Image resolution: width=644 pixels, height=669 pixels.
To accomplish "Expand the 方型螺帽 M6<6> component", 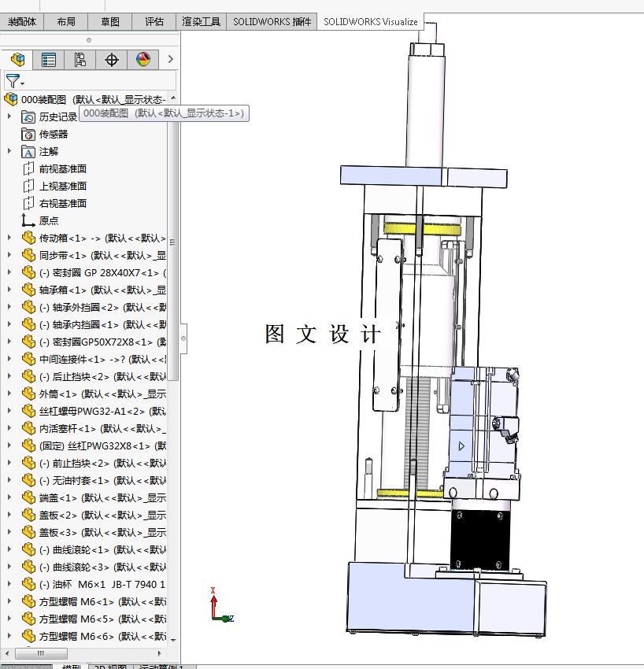I will click(x=9, y=636).
